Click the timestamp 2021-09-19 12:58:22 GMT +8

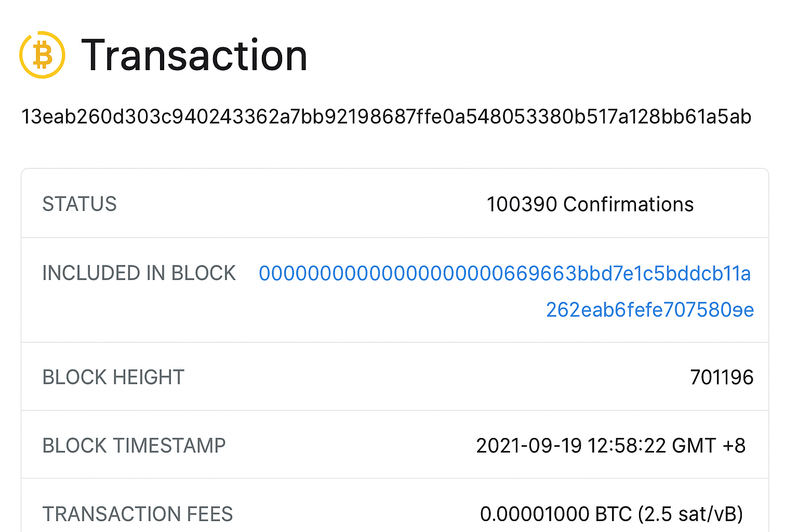click(610, 445)
